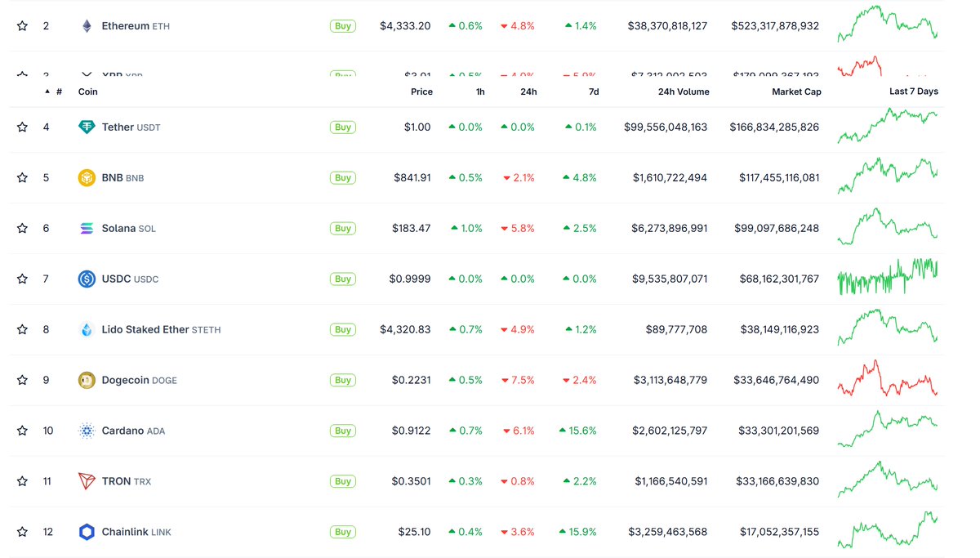Click the Last 7 Days header
Viewport: 980px width, 558px height.
pos(914,92)
